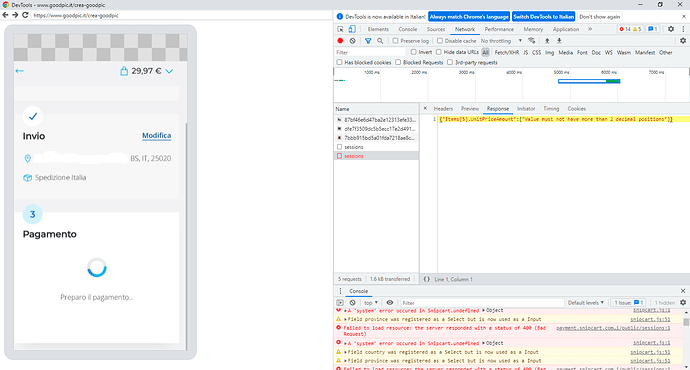Click the console Filter input field

482,303
